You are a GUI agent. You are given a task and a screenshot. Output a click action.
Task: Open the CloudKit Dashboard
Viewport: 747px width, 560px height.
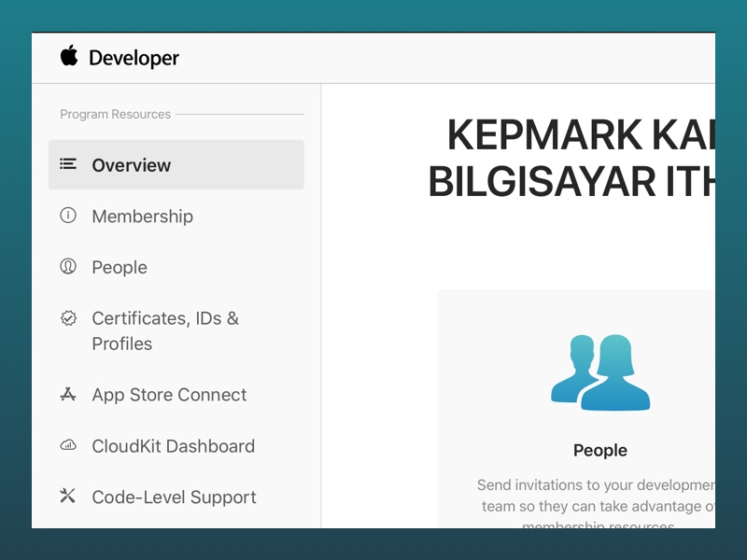coord(173,446)
